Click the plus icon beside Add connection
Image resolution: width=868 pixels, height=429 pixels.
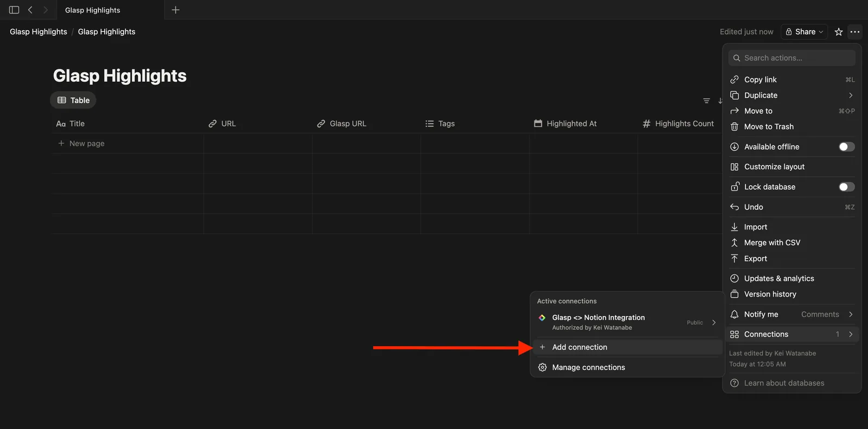click(x=542, y=347)
